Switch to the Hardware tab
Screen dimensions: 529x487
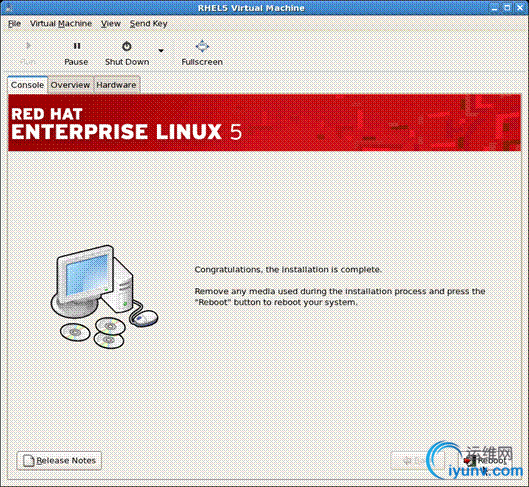point(116,85)
